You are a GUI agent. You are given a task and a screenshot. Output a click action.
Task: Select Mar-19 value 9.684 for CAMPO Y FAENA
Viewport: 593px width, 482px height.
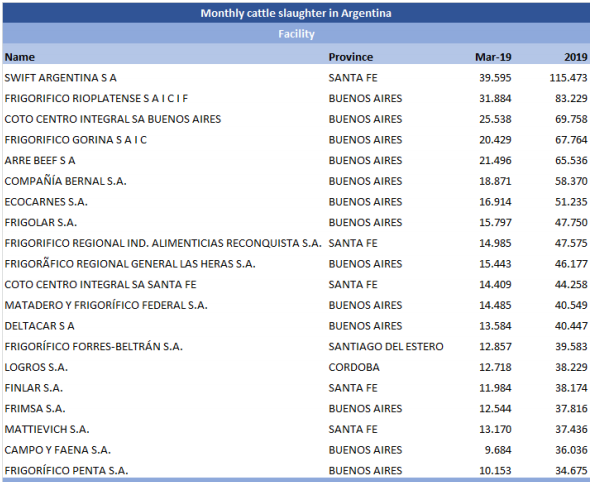(x=498, y=450)
